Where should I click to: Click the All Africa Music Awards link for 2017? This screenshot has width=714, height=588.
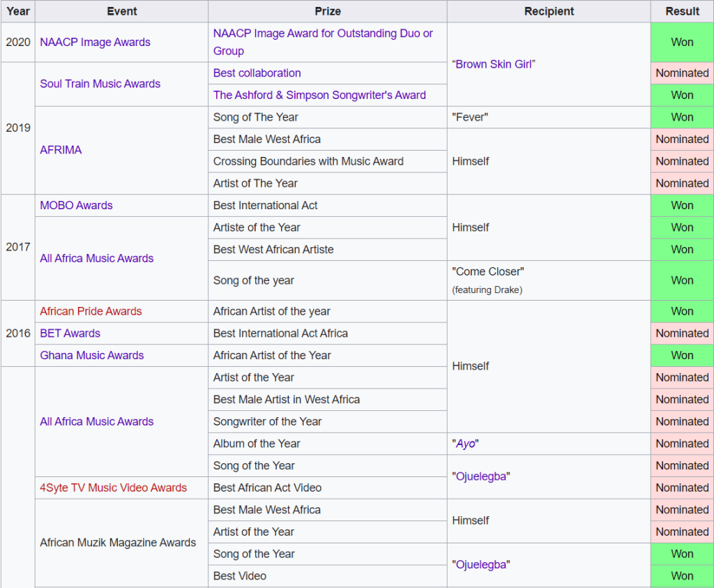(x=96, y=258)
